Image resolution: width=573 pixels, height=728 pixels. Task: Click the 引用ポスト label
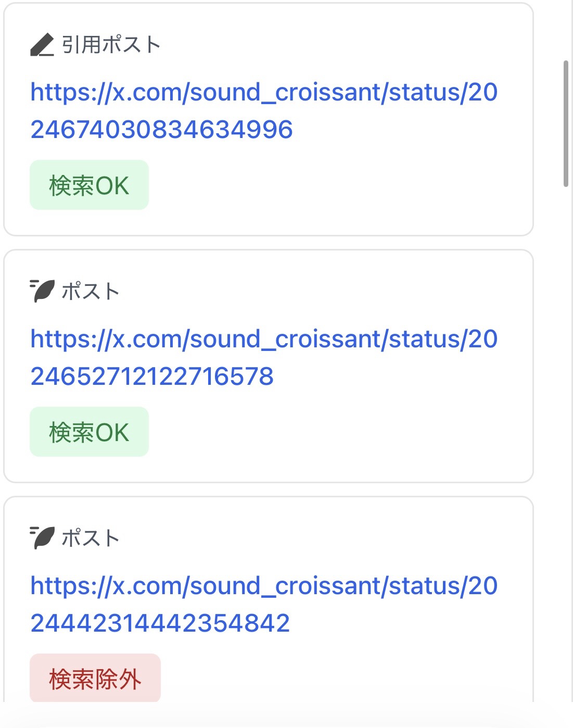[x=111, y=45]
